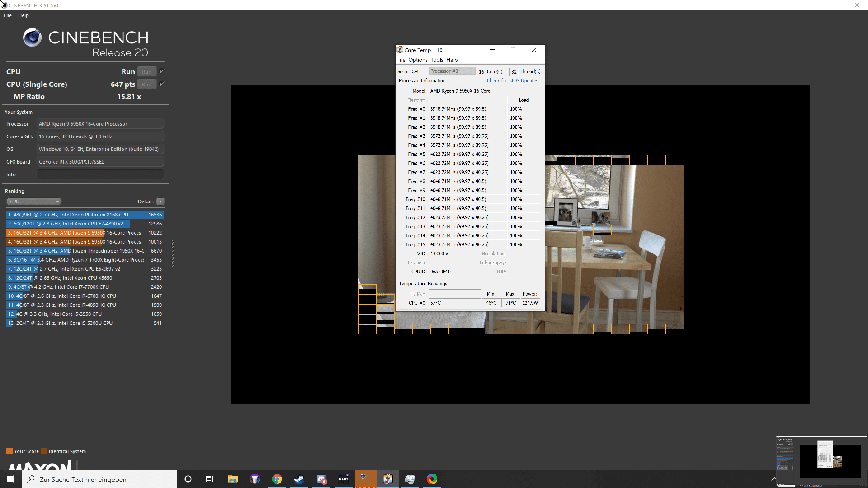Viewport: 868px width, 488px height.
Task: Close the Core Temp window
Action: (x=534, y=50)
